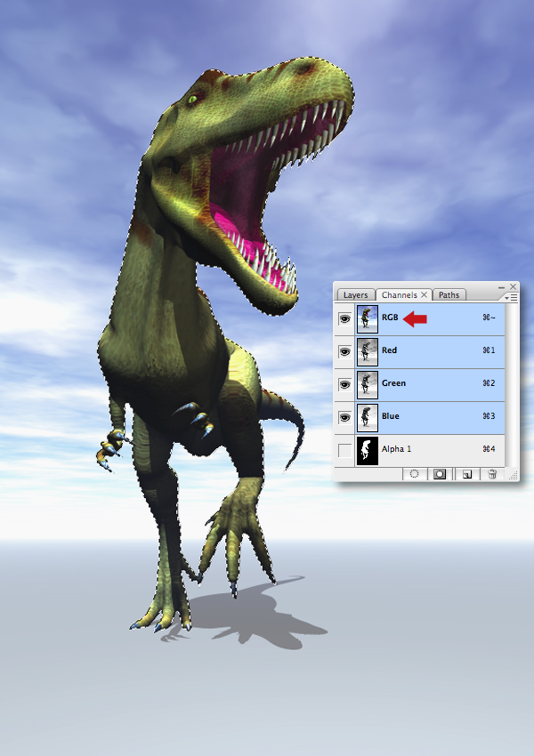Viewport: 534px width, 756px height.
Task: Click the ⌘~ shortcut in RGB row
Action: 489,318
